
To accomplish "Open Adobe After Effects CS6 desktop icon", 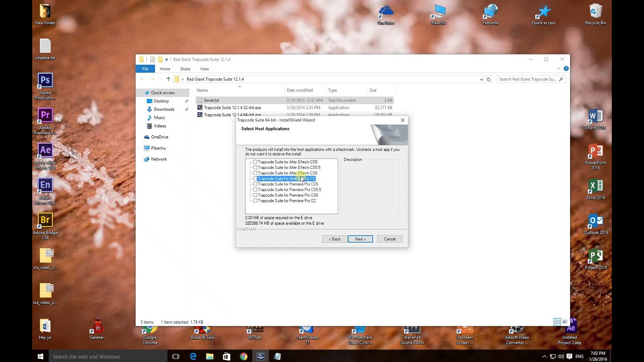I will coord(45,156).
